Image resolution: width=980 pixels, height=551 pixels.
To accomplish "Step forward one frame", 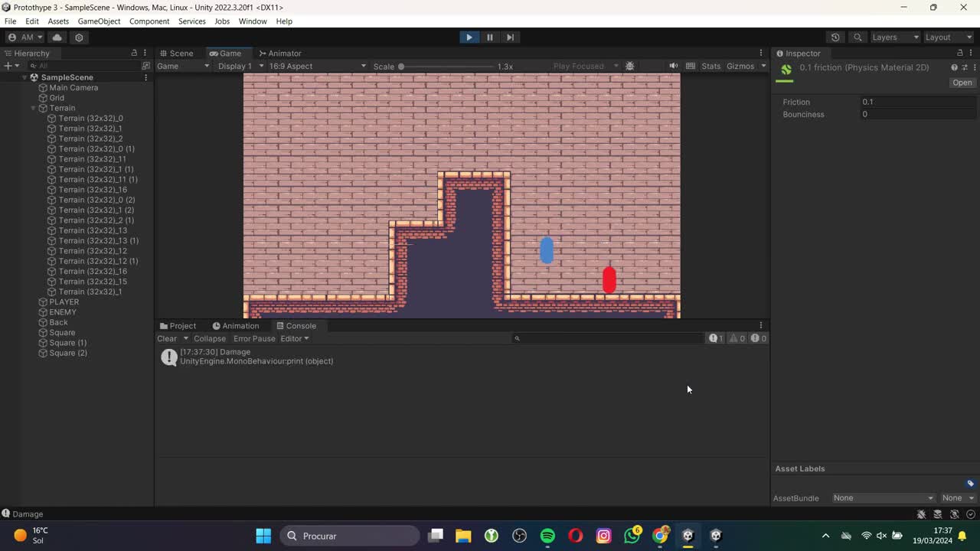I will click(x=510, y=37).
